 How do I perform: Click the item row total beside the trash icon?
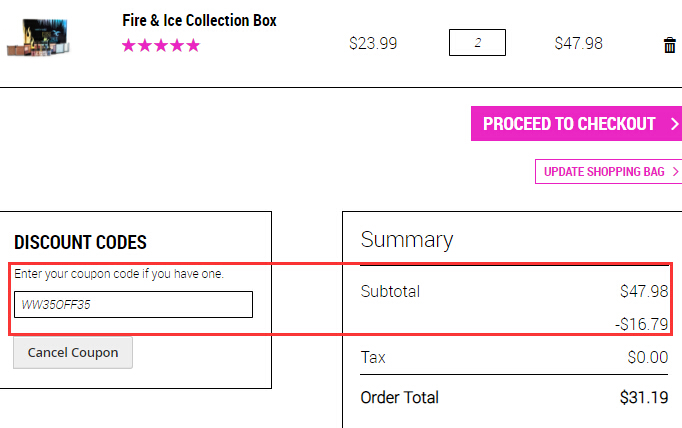(x=578, y=43)
